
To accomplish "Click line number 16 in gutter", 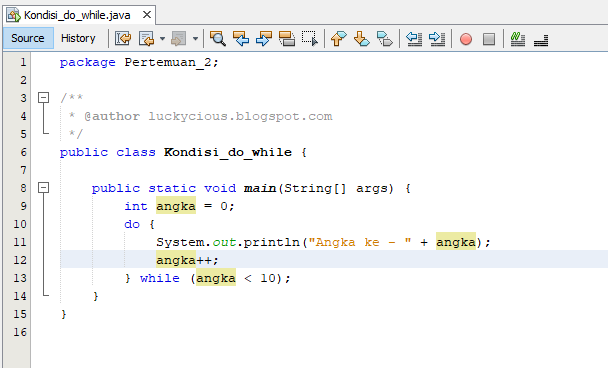I will tap(20, 332).
